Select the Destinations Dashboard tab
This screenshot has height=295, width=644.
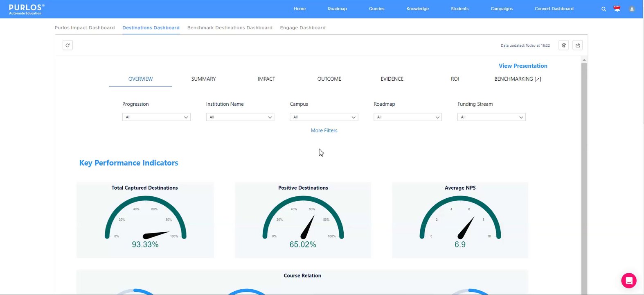tap(151, 28)
